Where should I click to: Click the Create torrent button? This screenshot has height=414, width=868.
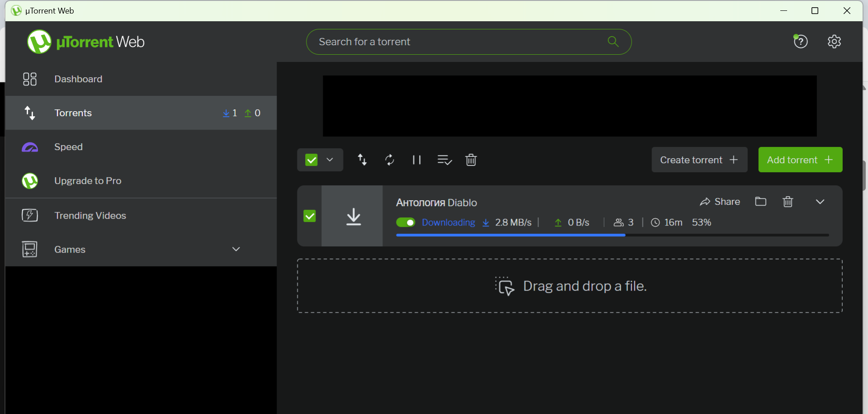pos(699,160)
